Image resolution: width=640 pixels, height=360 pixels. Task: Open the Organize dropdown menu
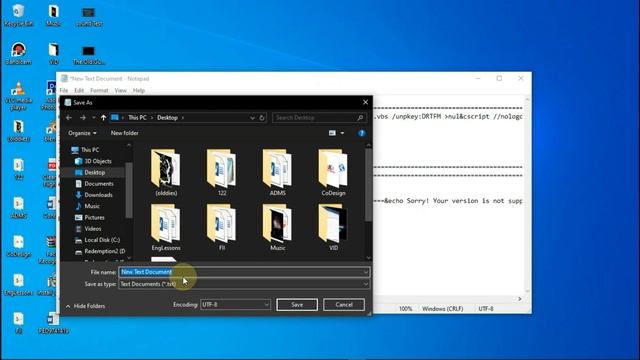pyautogui.click(x=82, y=133)
